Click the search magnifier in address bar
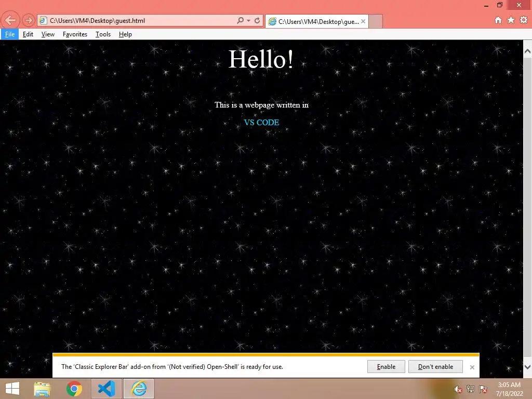This screenshot has width=532, height=399. pyautogui.click(x=240, y=20)
